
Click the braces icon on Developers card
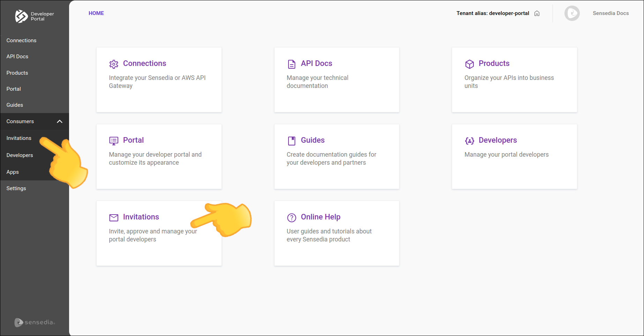click(x=469, y=141)
